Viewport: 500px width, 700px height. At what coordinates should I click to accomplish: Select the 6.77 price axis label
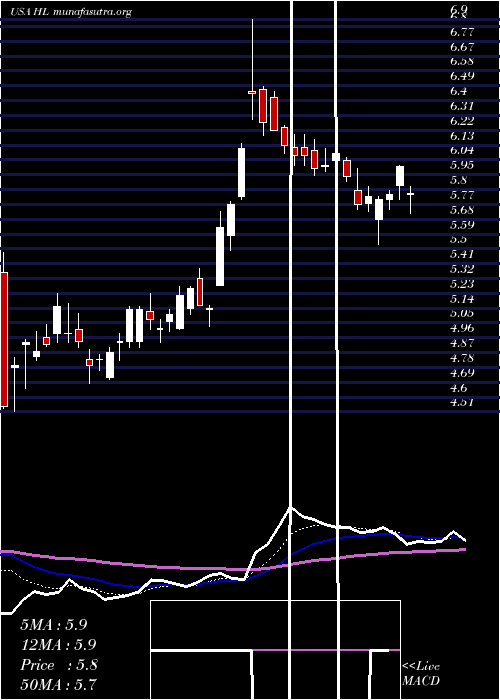point(462,32)
